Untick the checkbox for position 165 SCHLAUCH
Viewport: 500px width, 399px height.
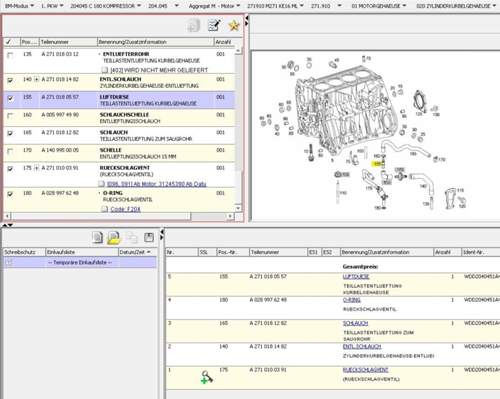tap(10, 133)
